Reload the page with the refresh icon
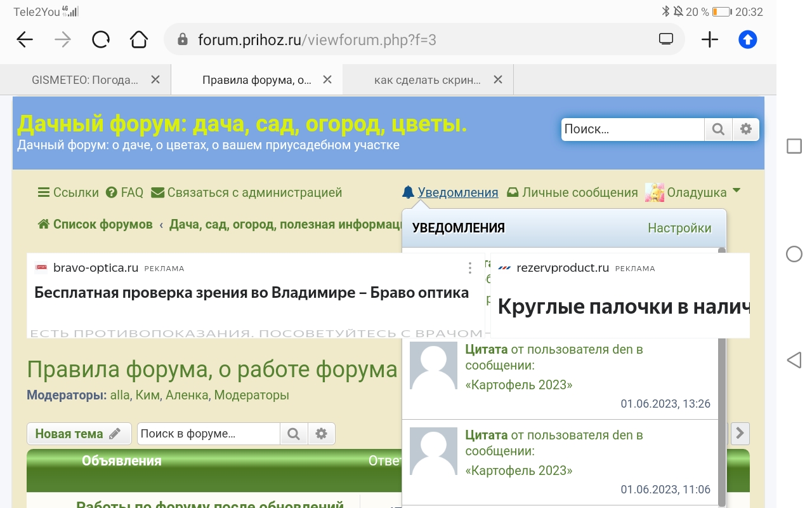The image size is (812, 508). point(100,40)
